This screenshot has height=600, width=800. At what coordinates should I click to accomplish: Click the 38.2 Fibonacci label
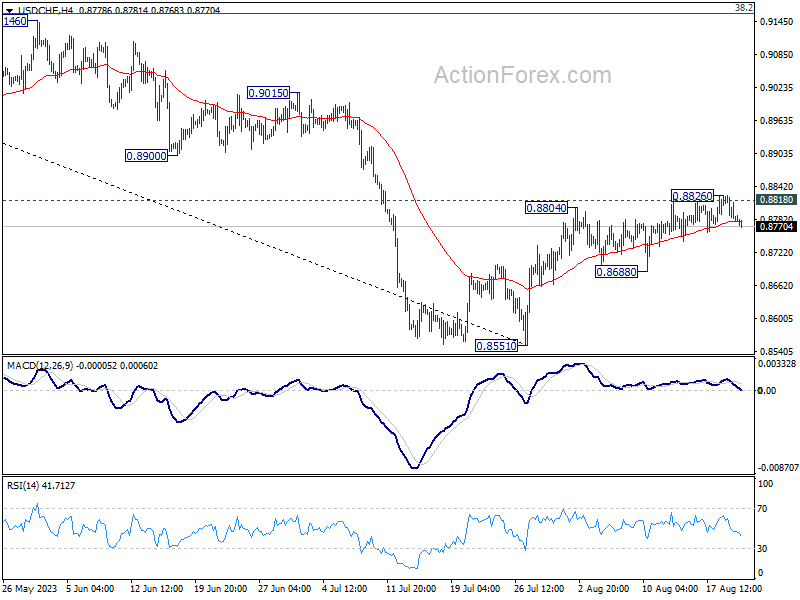[743, 8]
